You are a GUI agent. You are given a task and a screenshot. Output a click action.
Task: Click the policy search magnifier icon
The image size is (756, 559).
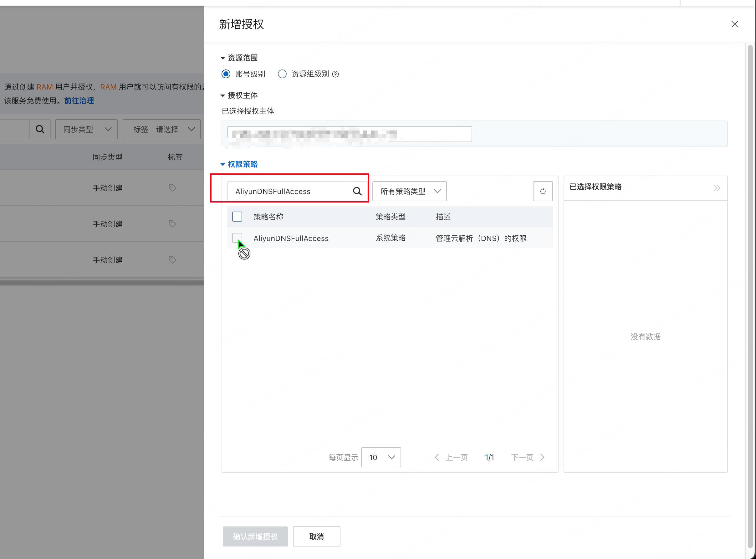(357, 191)
